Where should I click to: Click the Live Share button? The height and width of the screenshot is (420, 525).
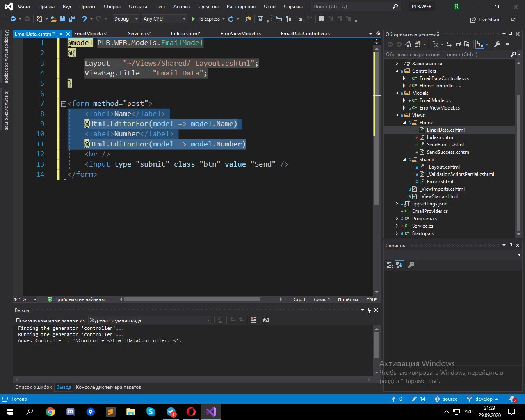pos(485,19)
